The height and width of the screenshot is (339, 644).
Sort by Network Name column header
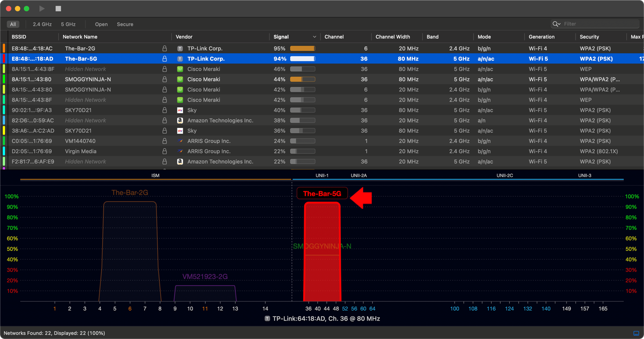[80, 37]
